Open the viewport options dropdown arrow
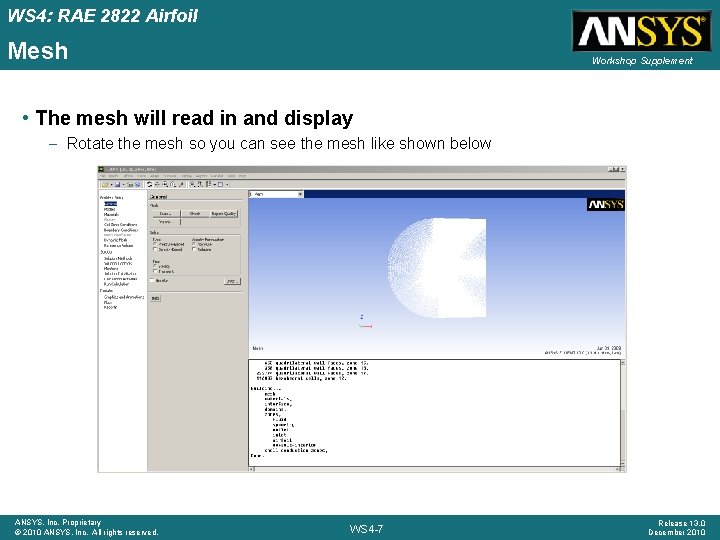 (x=227, y=185)
